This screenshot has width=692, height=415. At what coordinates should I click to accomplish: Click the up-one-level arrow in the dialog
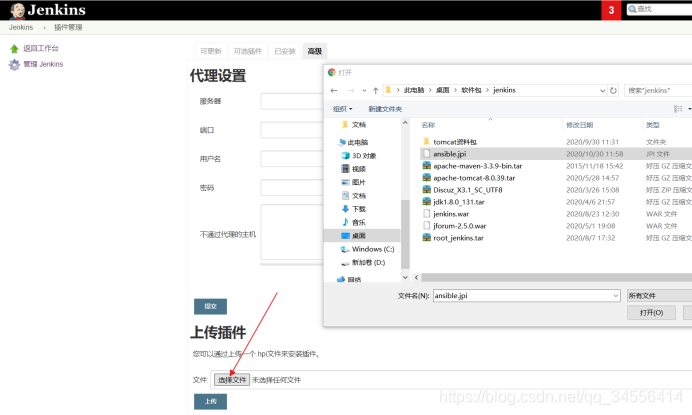click(x=375, y=91)
